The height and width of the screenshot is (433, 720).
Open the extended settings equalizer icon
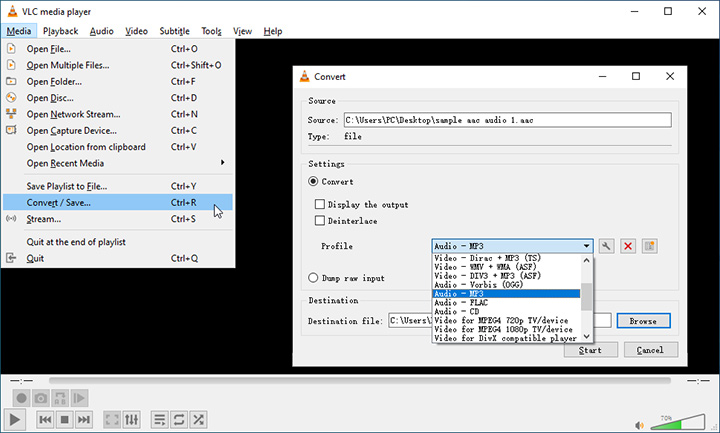click(x=132, y=419)
